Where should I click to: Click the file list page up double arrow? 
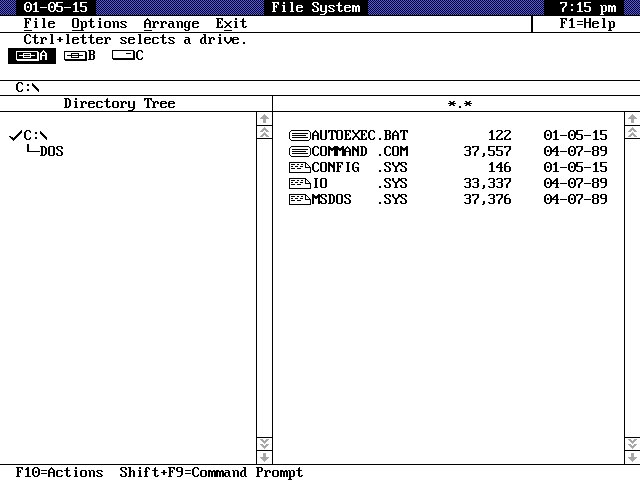pyautogui.click(x=632, y=132)
